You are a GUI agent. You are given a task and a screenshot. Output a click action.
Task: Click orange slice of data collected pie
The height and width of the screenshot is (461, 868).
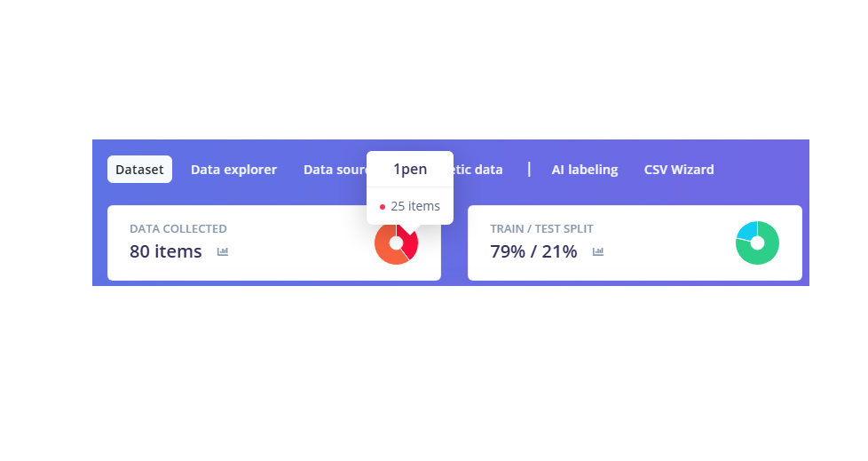(385, 249)
